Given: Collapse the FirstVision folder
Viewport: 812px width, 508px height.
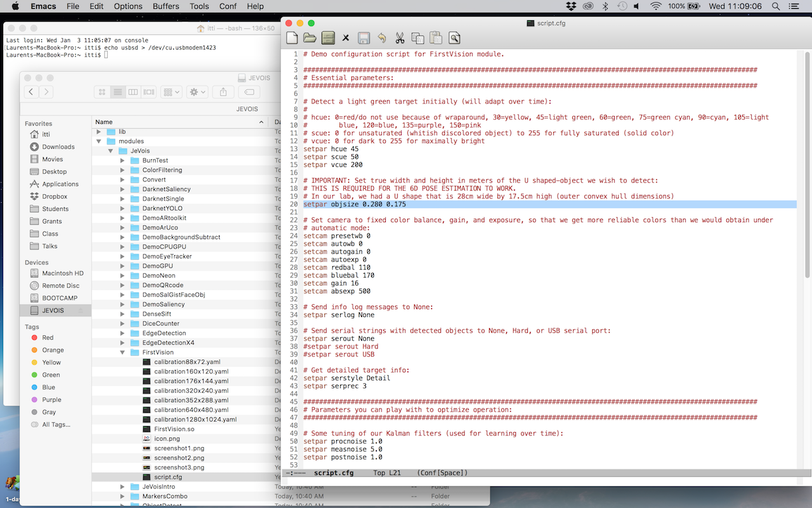Looking at the screenshot, I should [x=122, y=352].
